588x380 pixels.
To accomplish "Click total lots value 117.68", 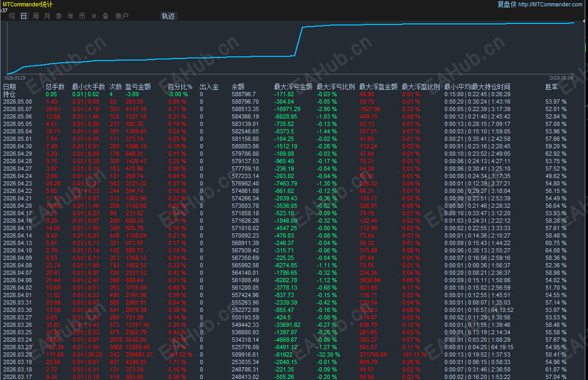I will 55,354.
